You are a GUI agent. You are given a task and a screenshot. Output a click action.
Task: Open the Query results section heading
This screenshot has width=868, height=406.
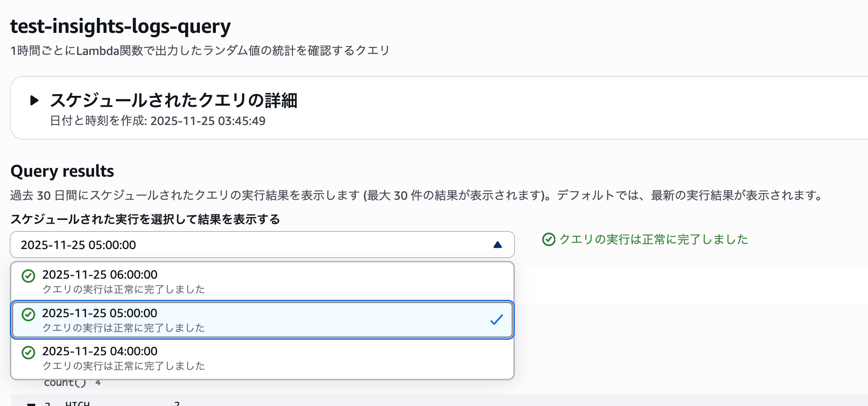coord(62,171)
